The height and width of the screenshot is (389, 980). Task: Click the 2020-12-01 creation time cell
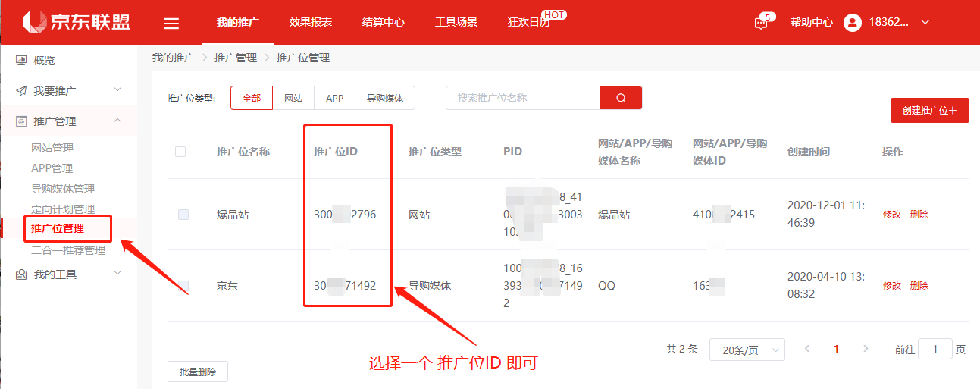pyautogui.click(x=826, y=214)
